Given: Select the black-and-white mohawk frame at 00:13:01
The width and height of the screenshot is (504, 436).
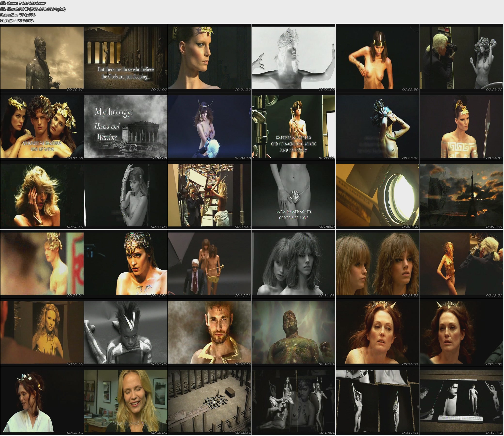Looking at the screenshot, I should coord(126,332).
